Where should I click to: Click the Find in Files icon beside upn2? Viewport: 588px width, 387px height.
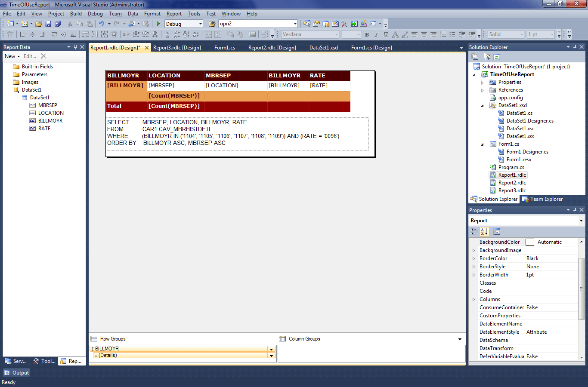point(212,24)
